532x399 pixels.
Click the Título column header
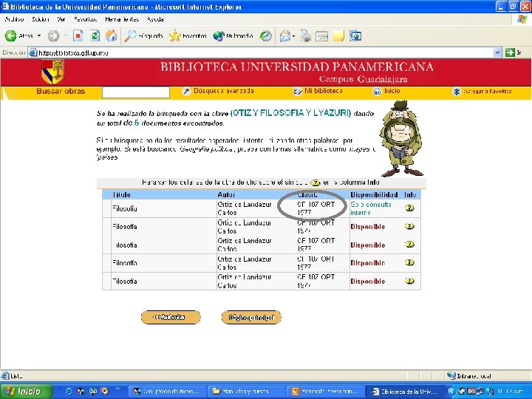[121, 195]
